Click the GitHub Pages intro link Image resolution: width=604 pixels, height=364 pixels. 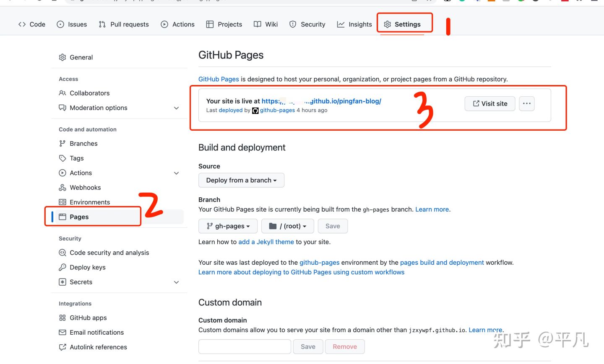(219, 79)
